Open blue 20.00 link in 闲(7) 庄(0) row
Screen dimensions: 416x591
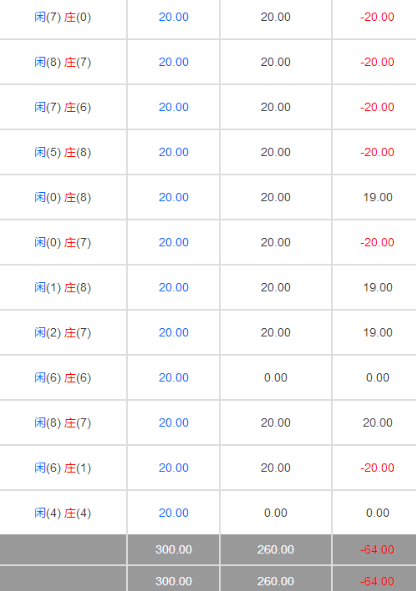(x=173, y=17)
